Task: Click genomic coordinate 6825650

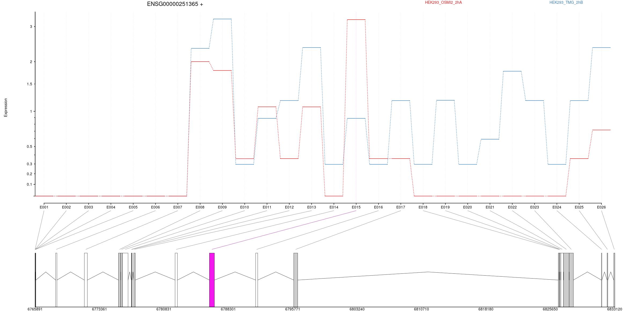Action: pyautogui.click(x=550, y=309)
